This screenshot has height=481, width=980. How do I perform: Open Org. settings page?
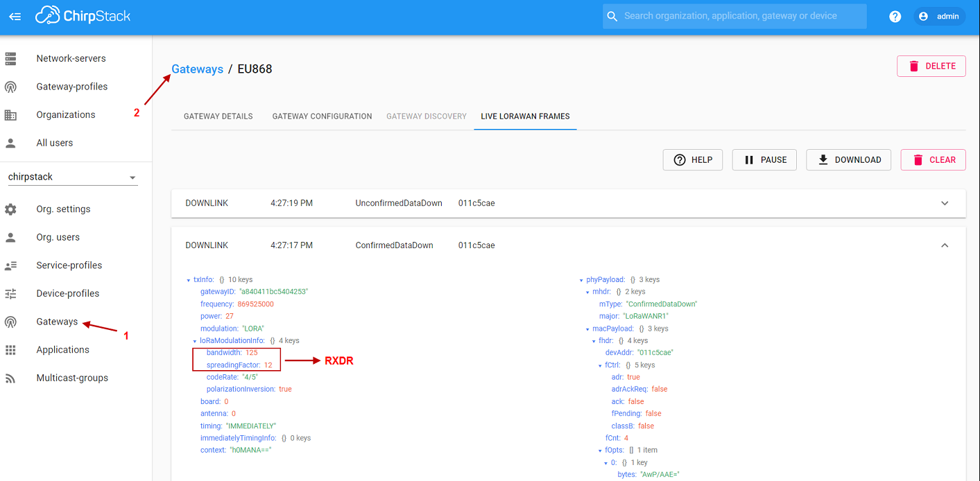[63, 209]
